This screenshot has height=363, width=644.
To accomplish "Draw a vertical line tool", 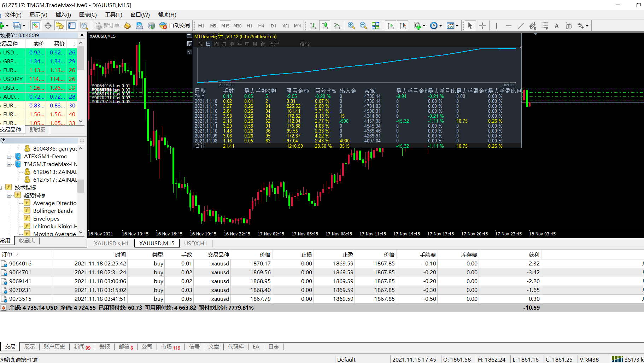I will 496,25.
